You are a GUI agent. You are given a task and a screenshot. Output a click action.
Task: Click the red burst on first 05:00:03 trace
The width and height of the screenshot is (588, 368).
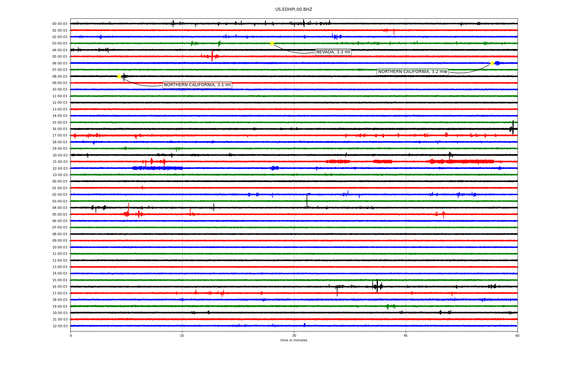[x=212, y=56]
